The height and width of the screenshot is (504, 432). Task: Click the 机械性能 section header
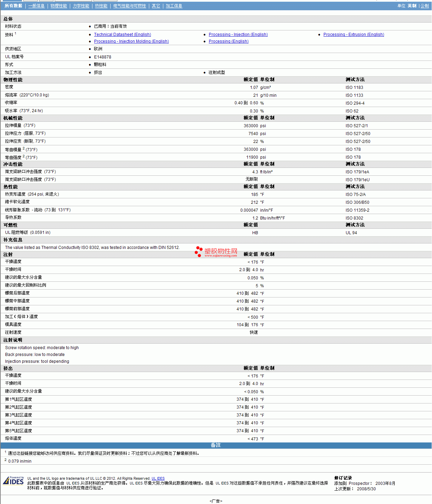(13, 118)
